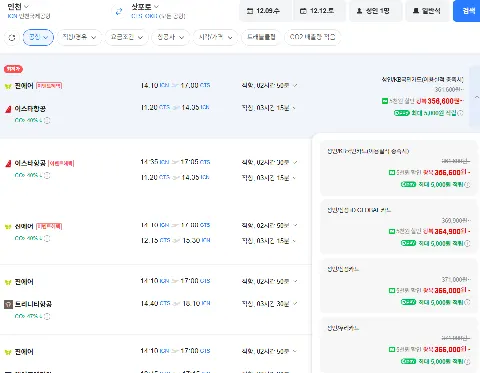Image resolution: width=480 pixels, height=373 pixels.
Task: Select the 12.12 return date field
Action: 319,11
